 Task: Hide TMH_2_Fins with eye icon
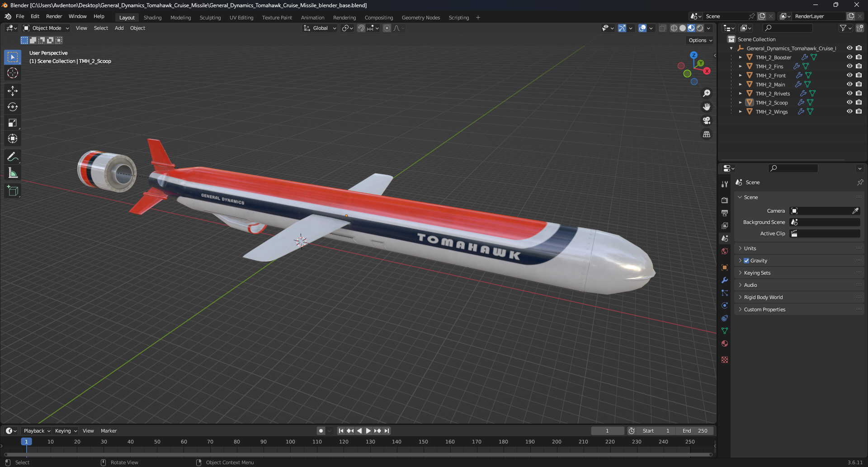tap(849, 66)
